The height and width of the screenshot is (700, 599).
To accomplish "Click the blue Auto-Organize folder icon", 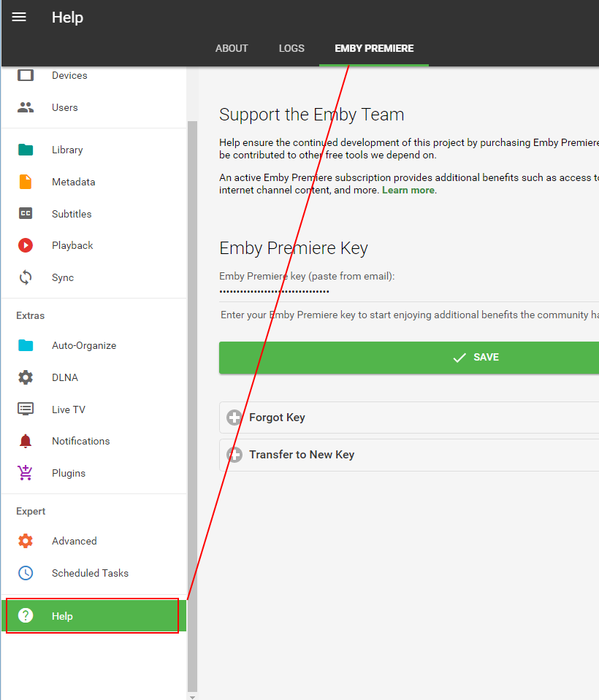I will [26, 345].
